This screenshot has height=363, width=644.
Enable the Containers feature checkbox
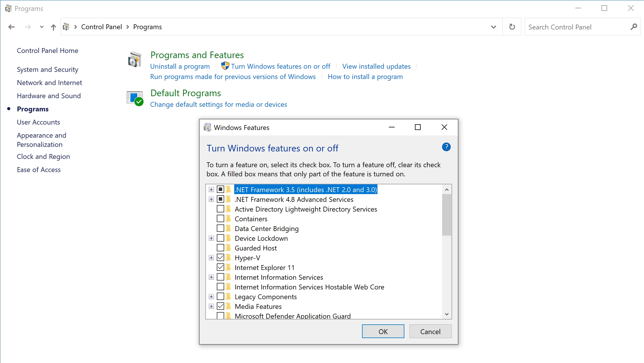pyautogui.click(x=220, y=219)
